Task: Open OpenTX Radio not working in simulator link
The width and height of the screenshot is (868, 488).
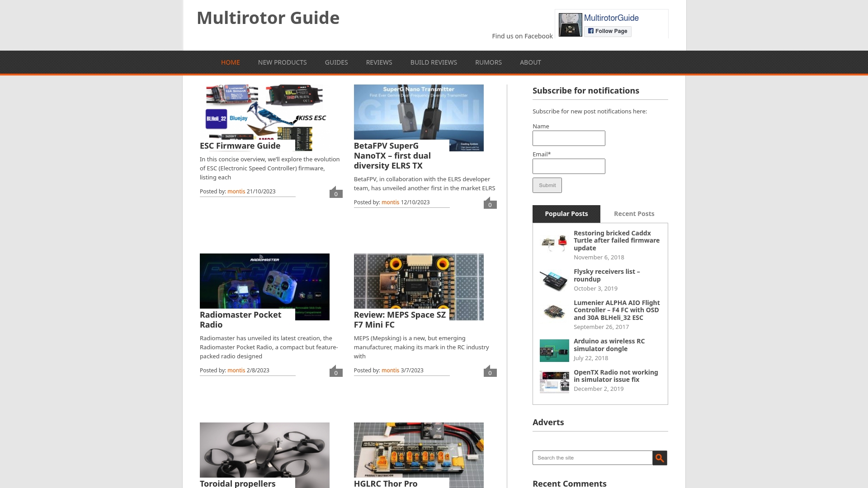Action: click(616, 376)
